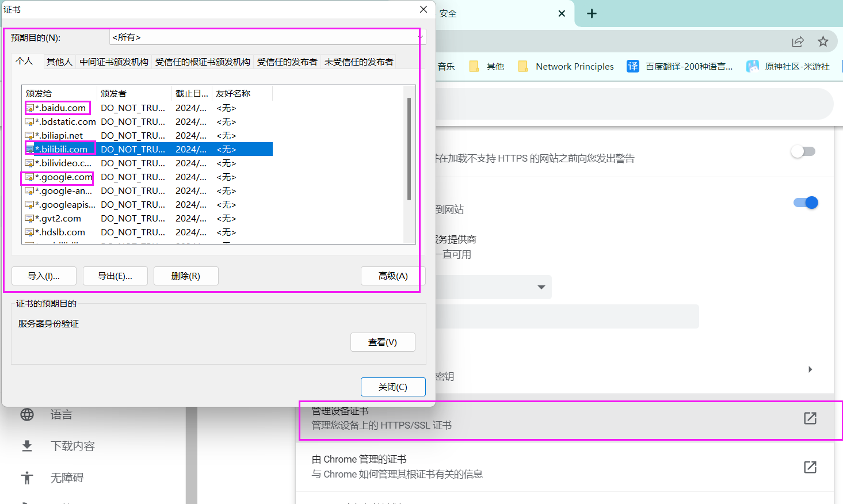Open the Network Principles bookmark folder
Image resolution: width=843 pixels, height=504 pixels.
[566, 67]
